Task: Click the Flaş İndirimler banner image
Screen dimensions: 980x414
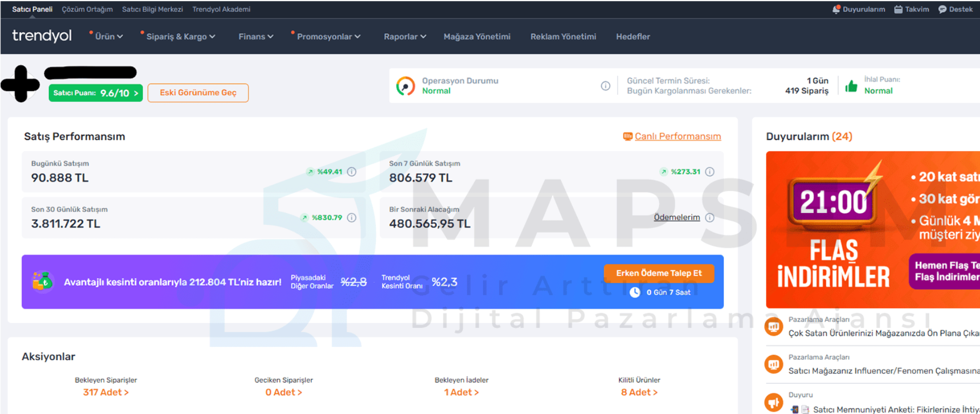Action: click(872, 230)
